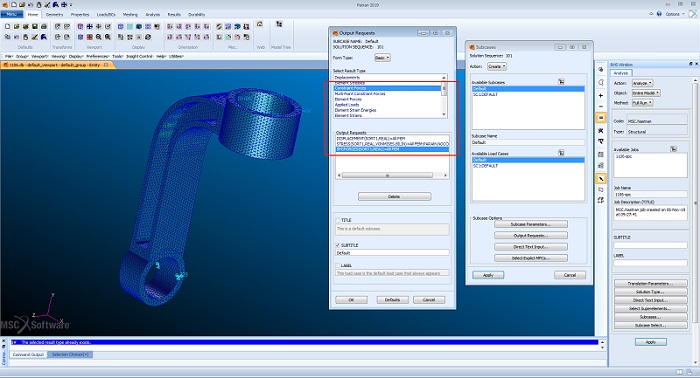
Task: Open the Form Type Basic dropdown
Action: tap(382, 58)
